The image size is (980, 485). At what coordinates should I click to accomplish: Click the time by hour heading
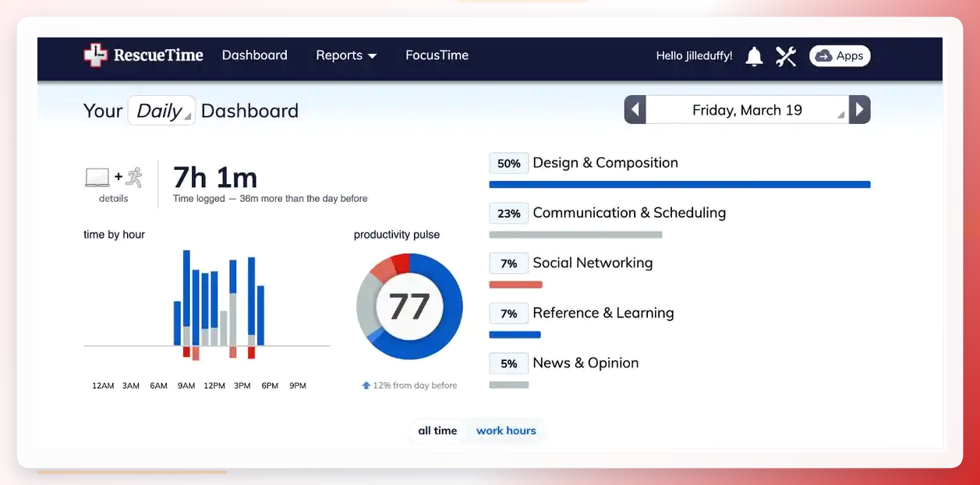[115, 235]
